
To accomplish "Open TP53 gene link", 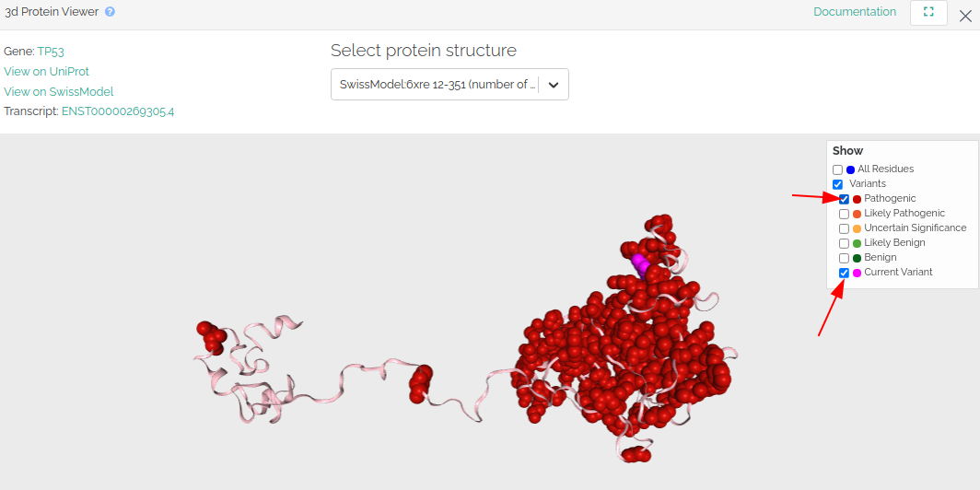I will coord(51,52).
